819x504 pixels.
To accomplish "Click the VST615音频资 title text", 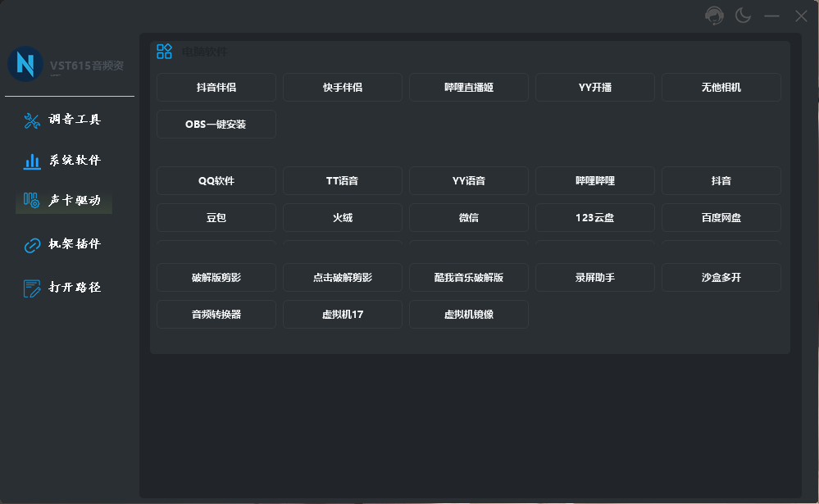I will 87,66.
